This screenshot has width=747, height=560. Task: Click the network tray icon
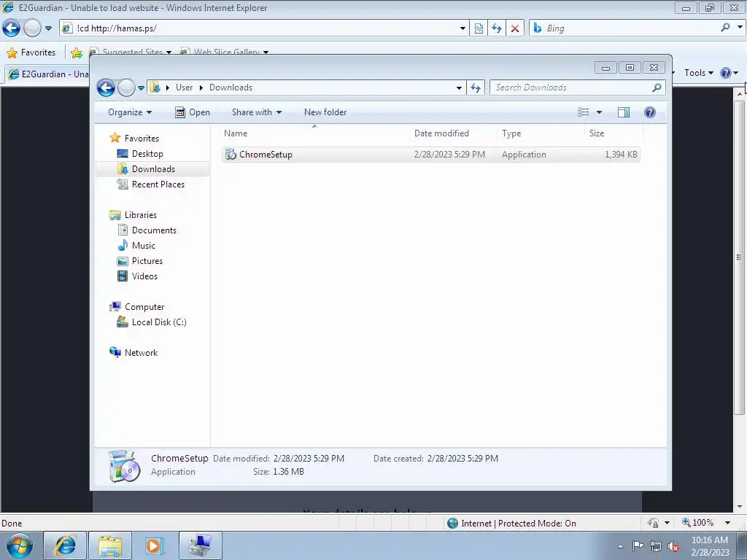click(x=656, y=547)
